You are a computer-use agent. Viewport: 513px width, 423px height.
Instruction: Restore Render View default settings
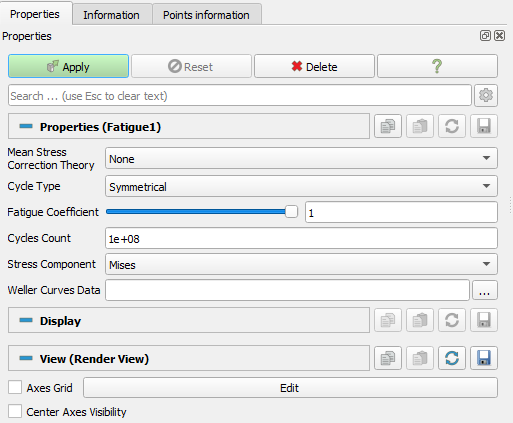[x=452, y=358]
